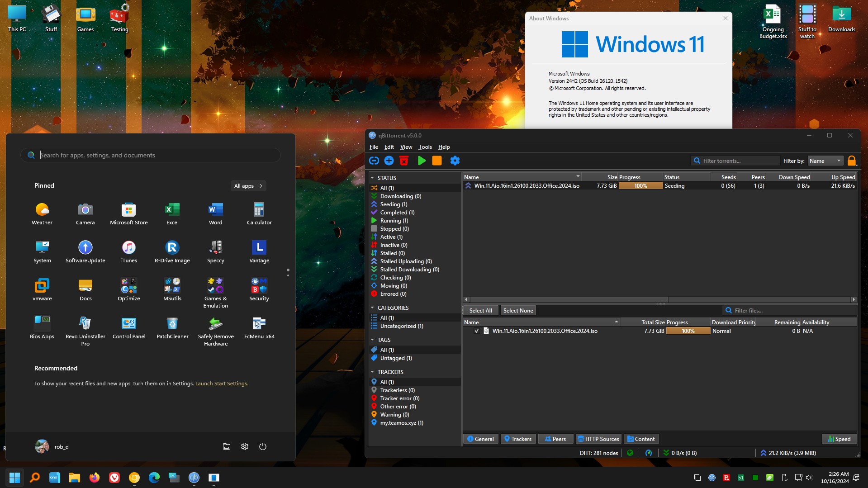Click the green Start torrents play icon
The width and height of the screenshot is (868, 488).
click(422, 161)
